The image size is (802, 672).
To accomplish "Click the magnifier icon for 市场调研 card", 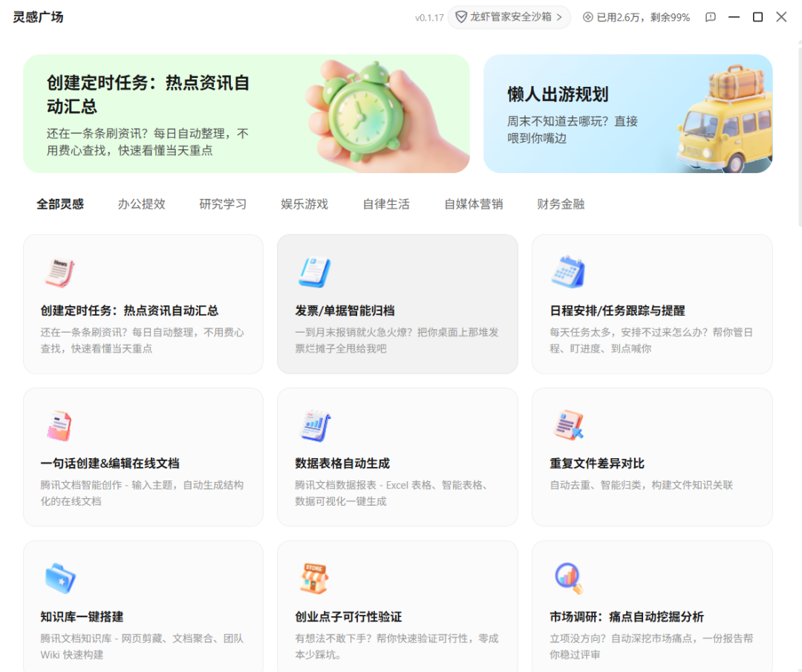I will click(x=568, y=577).
